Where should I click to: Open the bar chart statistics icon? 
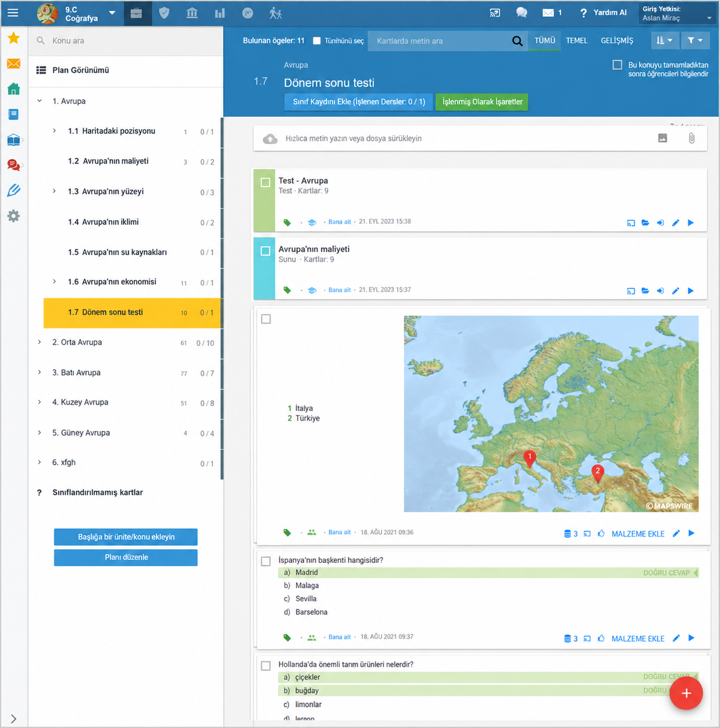coord(220,13)
